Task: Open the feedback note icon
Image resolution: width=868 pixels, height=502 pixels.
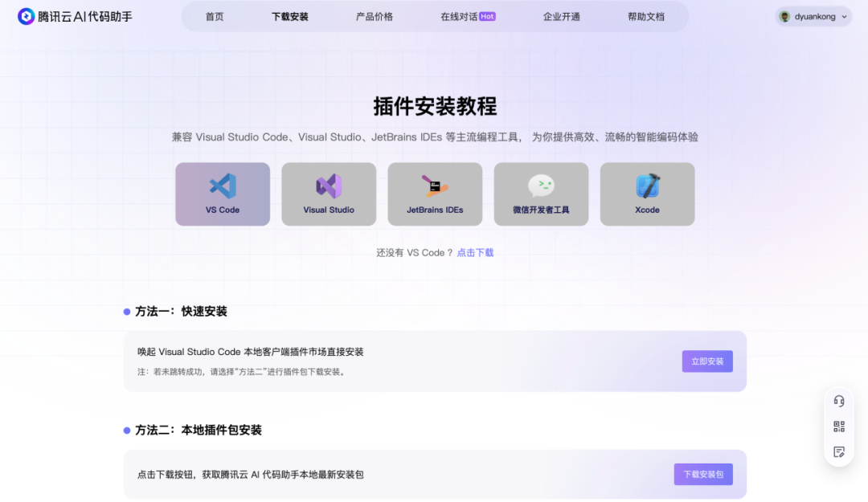Action: click(839, 452)
